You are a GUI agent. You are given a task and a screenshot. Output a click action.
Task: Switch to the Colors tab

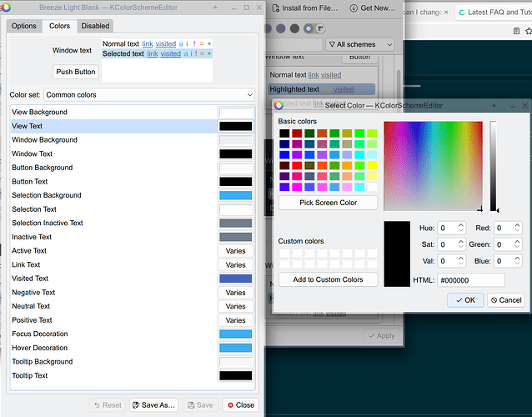[x=59, y=26]
